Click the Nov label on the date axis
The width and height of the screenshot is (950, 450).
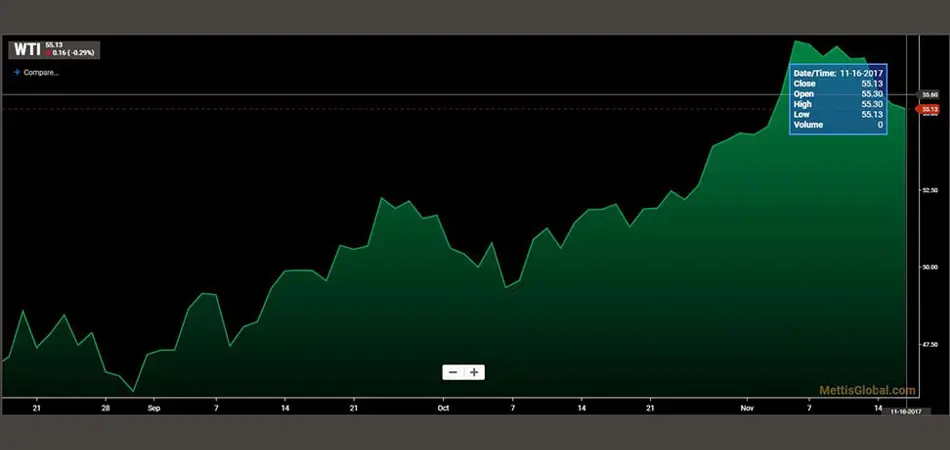tap(747, 408)
